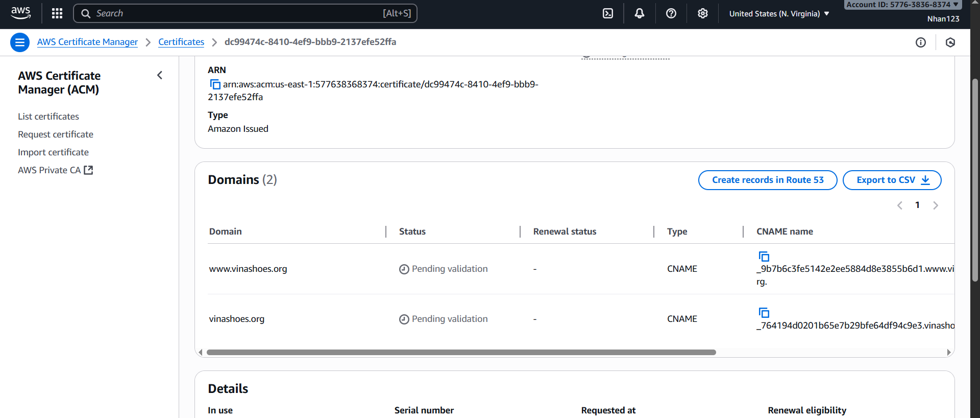
Task: Go to next domains page
Action: (x=936, y=205)
